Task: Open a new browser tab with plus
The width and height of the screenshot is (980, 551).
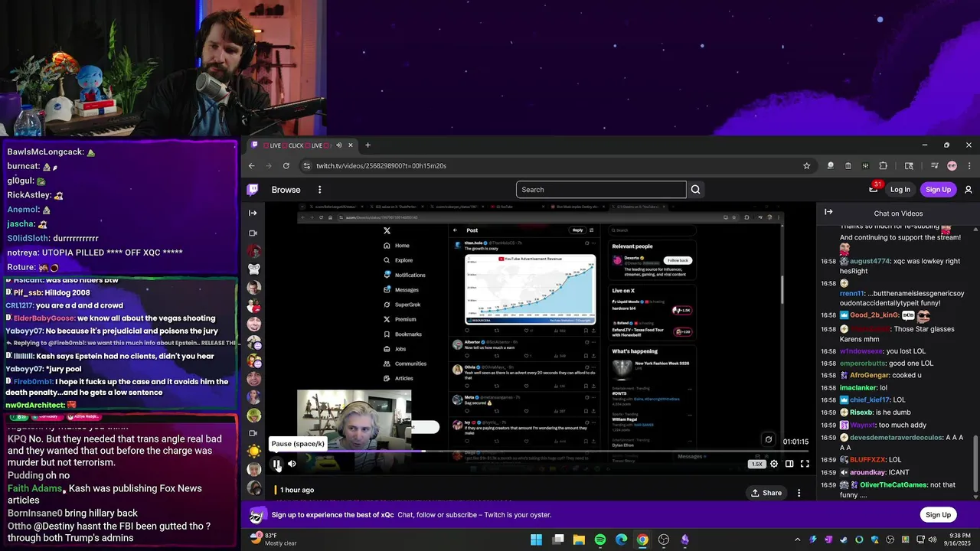Action: coord(367,145)
